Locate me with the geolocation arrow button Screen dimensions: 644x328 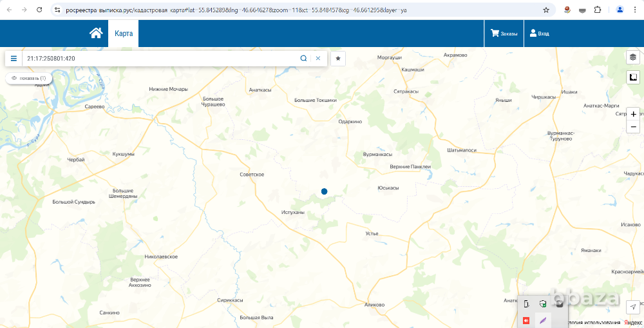click(632, 307)
